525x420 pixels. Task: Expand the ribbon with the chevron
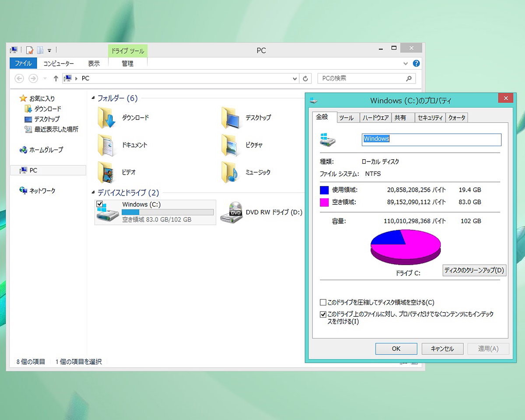(x=406, y=63)
